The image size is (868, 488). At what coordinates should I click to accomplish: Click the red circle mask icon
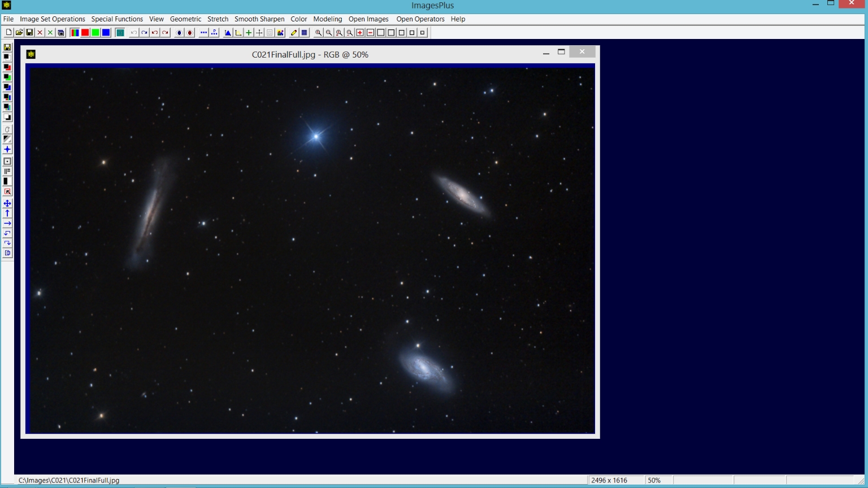(190, 33)
